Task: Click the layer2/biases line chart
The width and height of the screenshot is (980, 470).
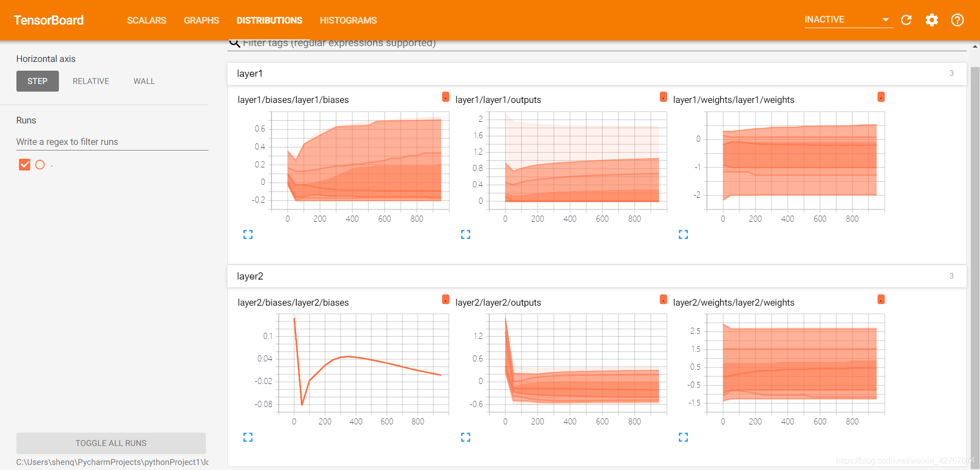Action: tap(363, 364)
